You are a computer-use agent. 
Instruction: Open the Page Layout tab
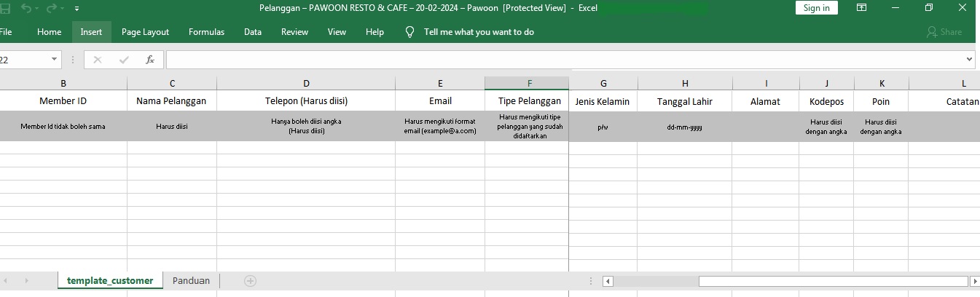(145, 32)
